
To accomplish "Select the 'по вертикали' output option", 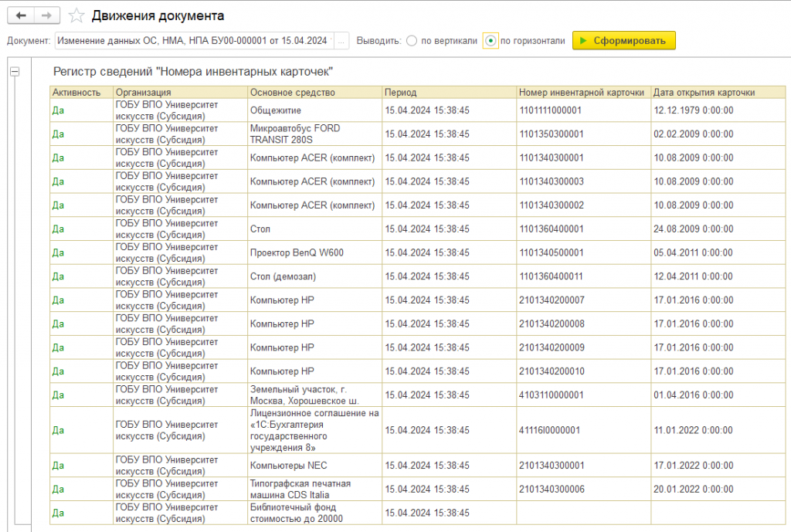I will tap(412, 41).
